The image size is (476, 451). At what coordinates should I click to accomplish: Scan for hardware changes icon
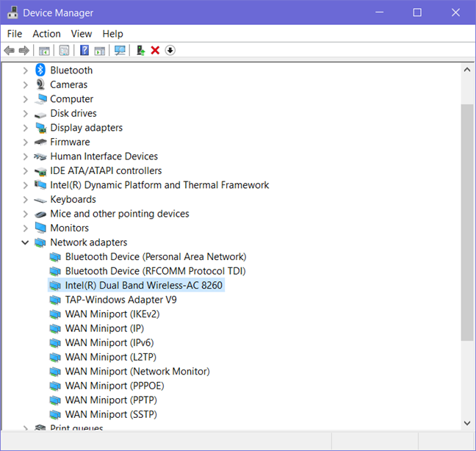[120, 51]
